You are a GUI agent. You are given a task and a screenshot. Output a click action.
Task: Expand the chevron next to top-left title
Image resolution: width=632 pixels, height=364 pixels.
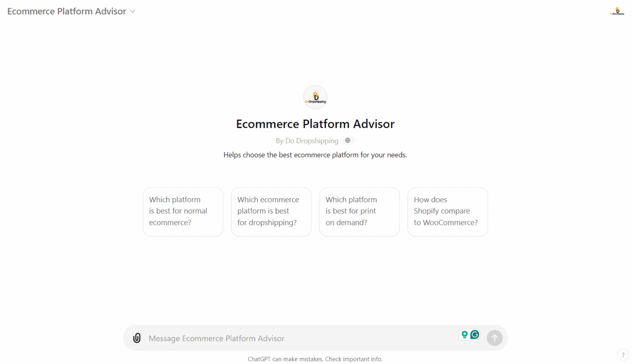[x=132, y=12]
